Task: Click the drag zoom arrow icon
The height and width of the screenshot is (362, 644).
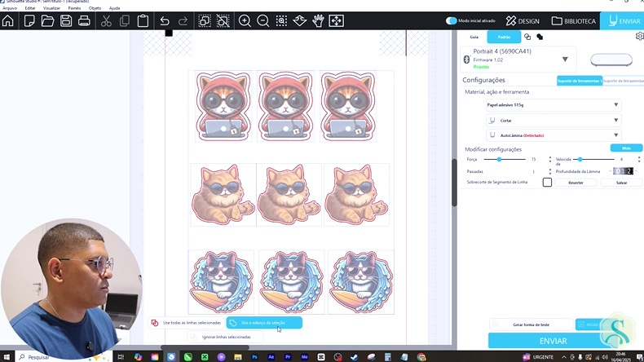Action: pyautogui.click(x=300, y=20)
